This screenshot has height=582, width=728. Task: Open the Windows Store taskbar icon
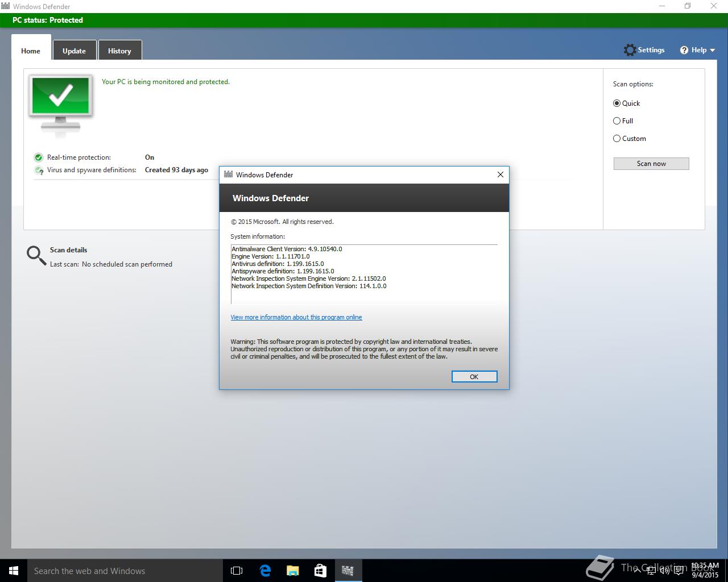[320, 571]
